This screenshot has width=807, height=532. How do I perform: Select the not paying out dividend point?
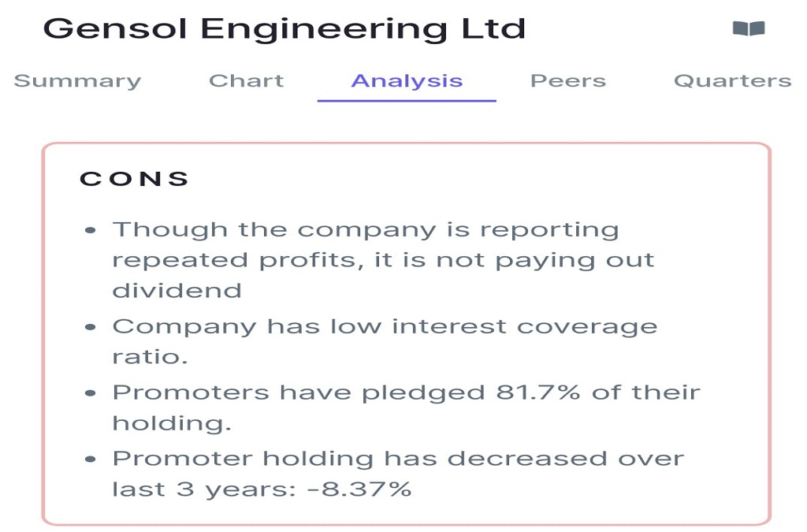click(383, 260)
